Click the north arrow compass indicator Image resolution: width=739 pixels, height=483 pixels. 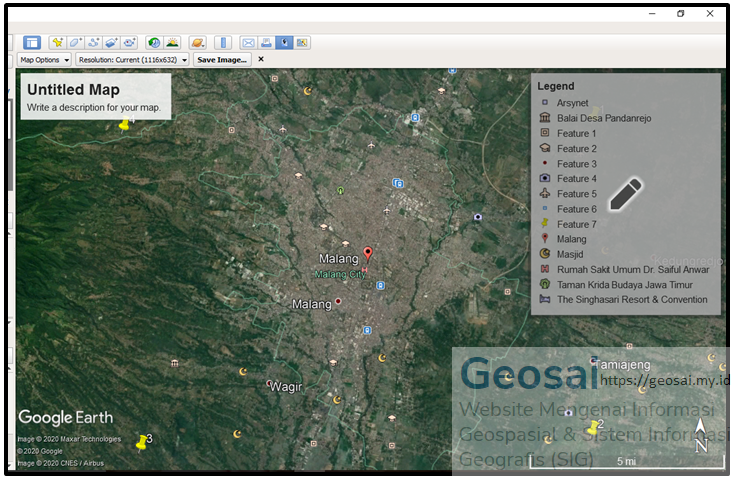[701, 435]
